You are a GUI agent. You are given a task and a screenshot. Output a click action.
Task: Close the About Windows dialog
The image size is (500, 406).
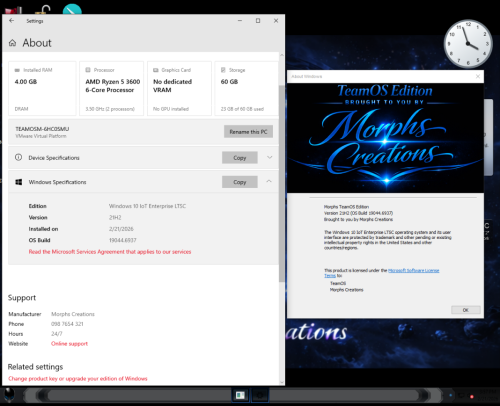(x=478, y=76)
